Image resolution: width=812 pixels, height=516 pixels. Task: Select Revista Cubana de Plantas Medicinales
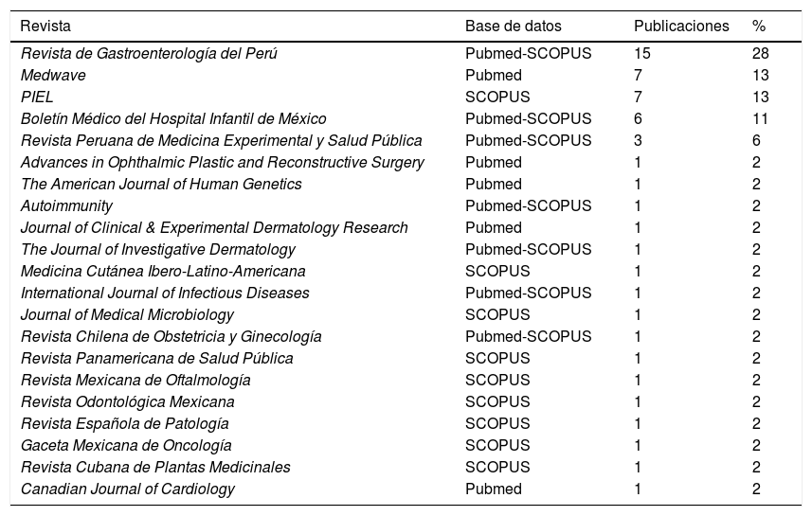click(155, 468)
